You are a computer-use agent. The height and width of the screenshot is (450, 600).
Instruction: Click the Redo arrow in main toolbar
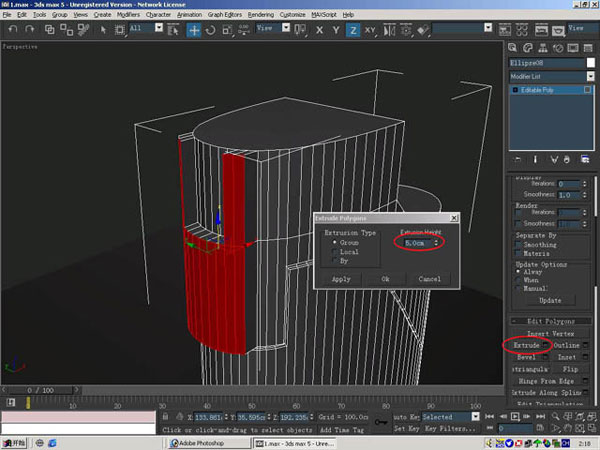point(32,30)
